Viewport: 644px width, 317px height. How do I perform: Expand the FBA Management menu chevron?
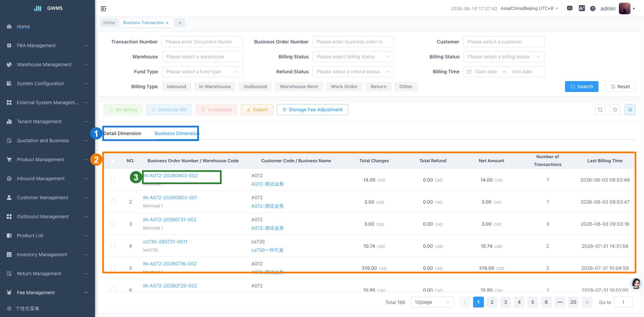(x=86, y=45)
